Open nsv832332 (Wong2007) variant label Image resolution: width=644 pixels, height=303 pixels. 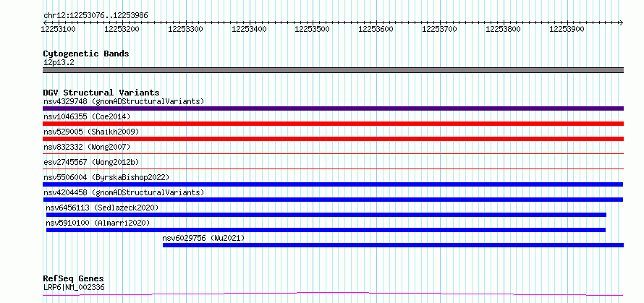pyautogui.click(x=87, y=147)
